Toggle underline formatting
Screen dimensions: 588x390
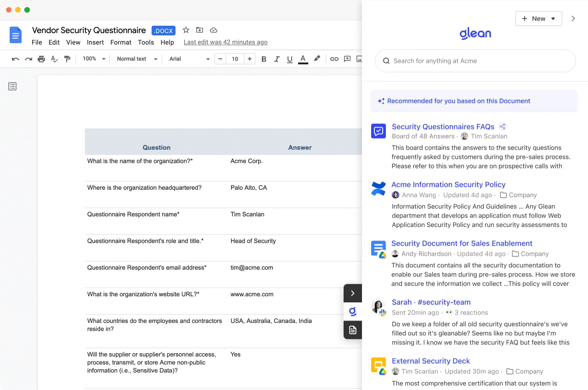pyautogui.click(x=289, y=59)
